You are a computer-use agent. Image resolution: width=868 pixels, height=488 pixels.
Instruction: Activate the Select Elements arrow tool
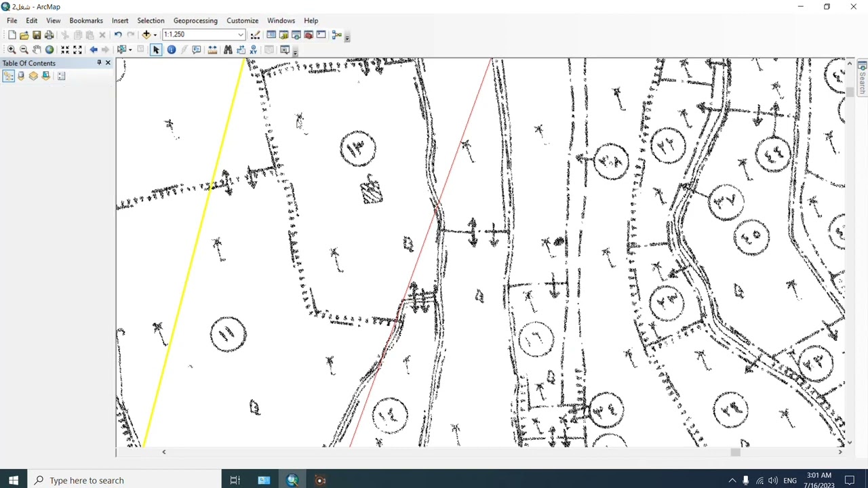tap(156, 49)
